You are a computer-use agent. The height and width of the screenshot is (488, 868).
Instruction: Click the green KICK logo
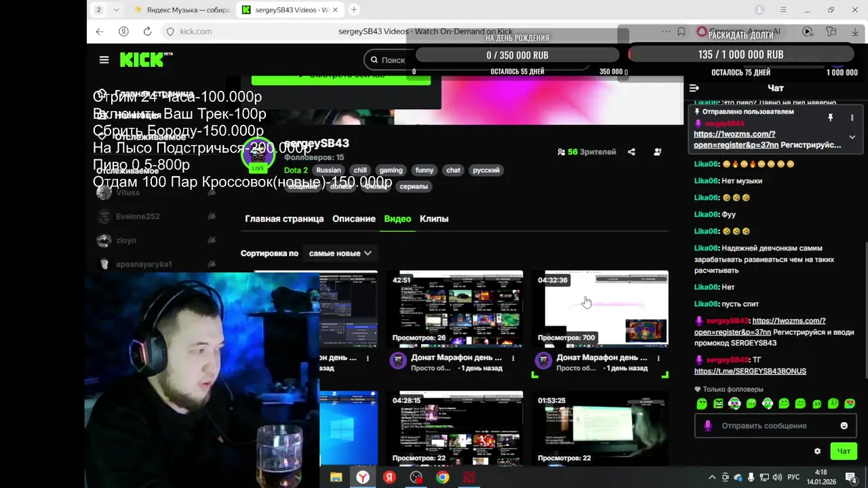[145, 60]
